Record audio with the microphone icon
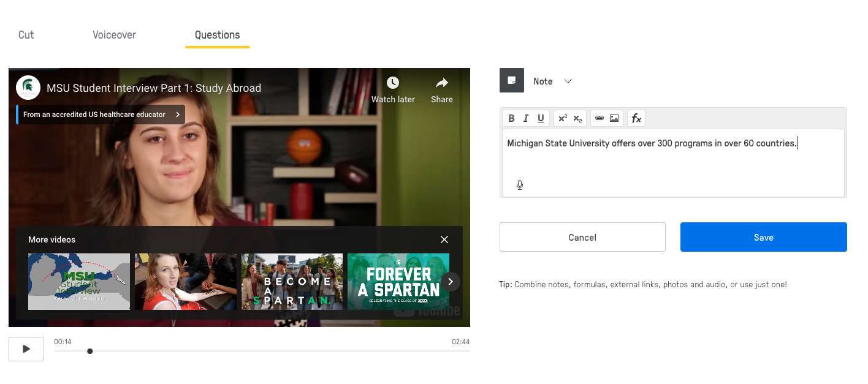Image resolution: width=868 pixels, height=384 pixels. 519,184
